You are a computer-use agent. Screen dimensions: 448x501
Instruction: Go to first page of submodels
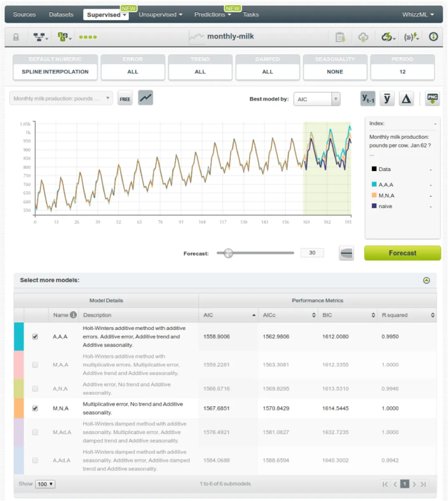coord(385,484)
